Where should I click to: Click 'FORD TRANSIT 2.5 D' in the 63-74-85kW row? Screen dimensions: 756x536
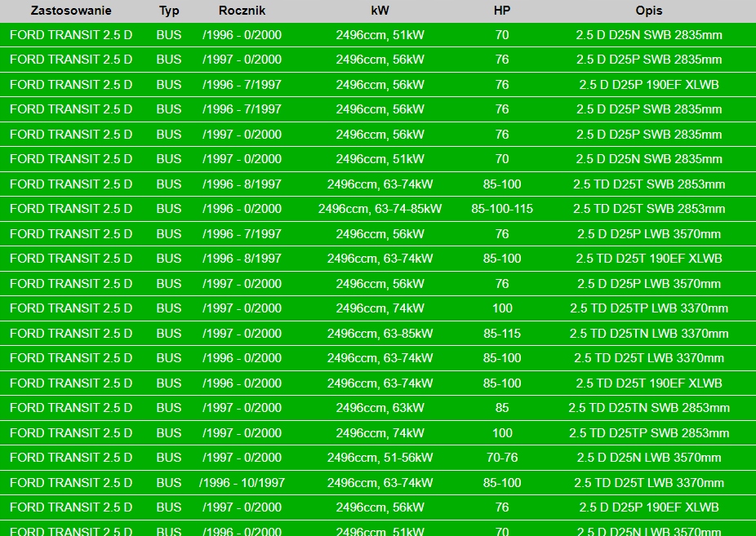(71, 209)
